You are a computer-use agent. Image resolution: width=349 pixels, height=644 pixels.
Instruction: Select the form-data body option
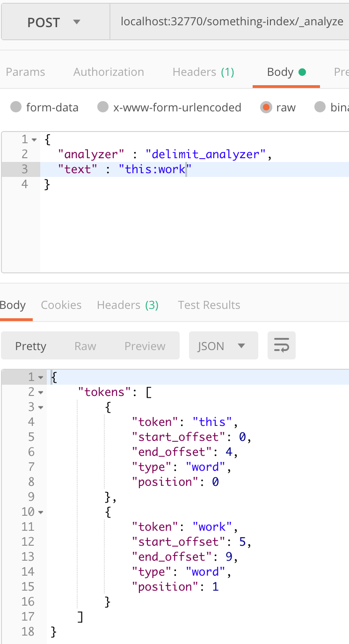(16, 107)
